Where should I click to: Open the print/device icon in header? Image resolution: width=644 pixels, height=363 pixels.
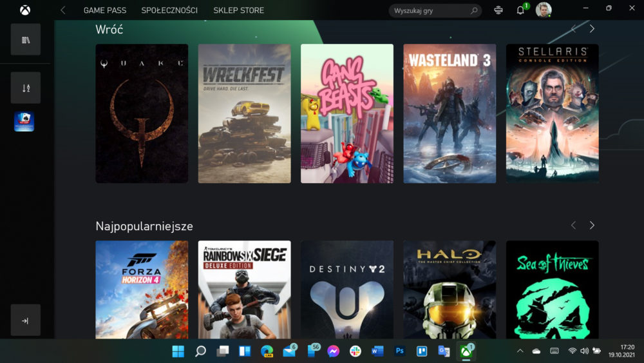tap(498, 10)
